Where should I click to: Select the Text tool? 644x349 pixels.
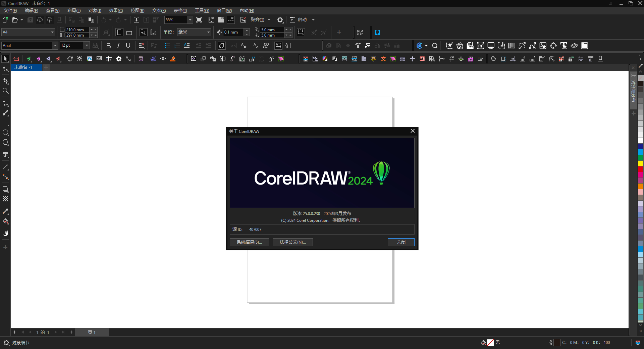5,155
